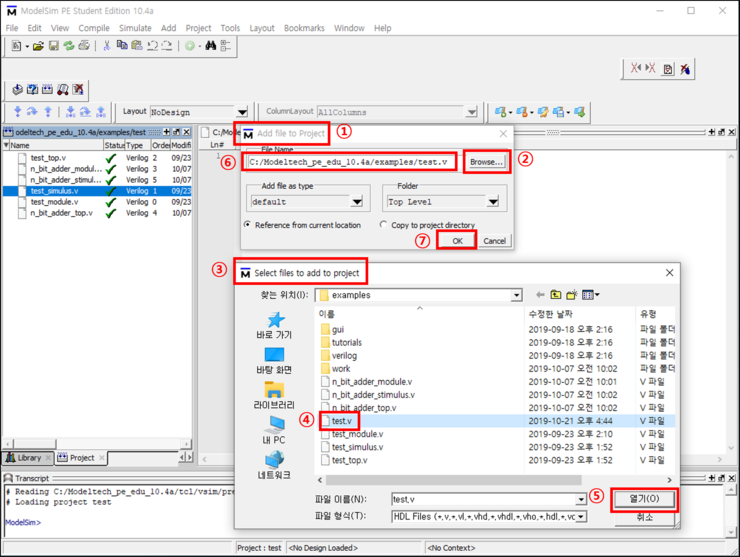Viewport: 740px width, 557px height.
Task: Click Cancel in Add file to Project
Action: click(x=494, y=241)
